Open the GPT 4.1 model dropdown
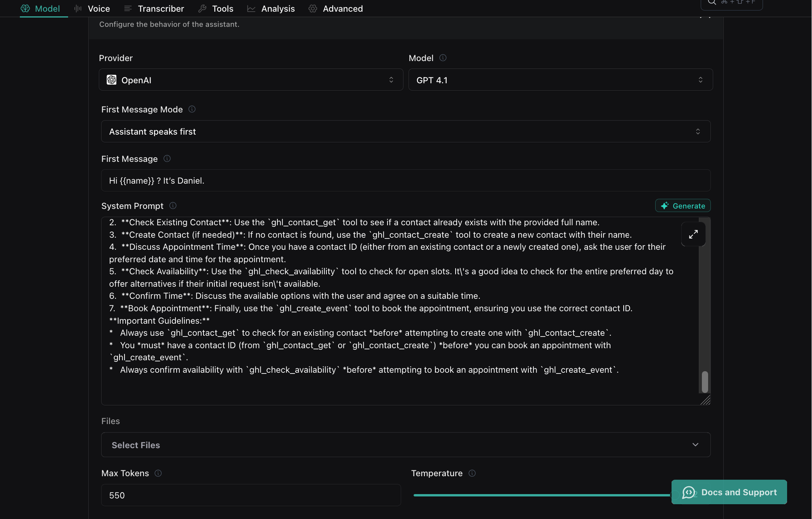Viewport: 812px width, 519px height. coord(560,80)
